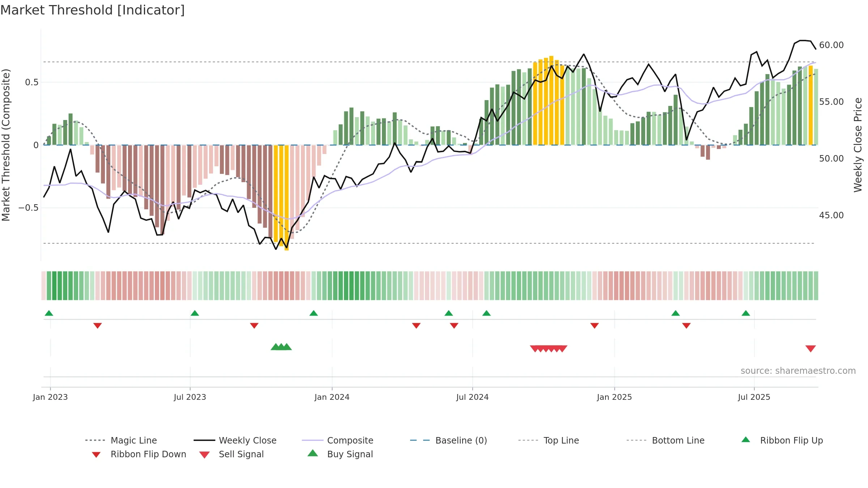Click the first ribbon flip up marker, Jan 2023
Image resolution: width=868 pixels, height=488 pixels.
tap(49, 313)
